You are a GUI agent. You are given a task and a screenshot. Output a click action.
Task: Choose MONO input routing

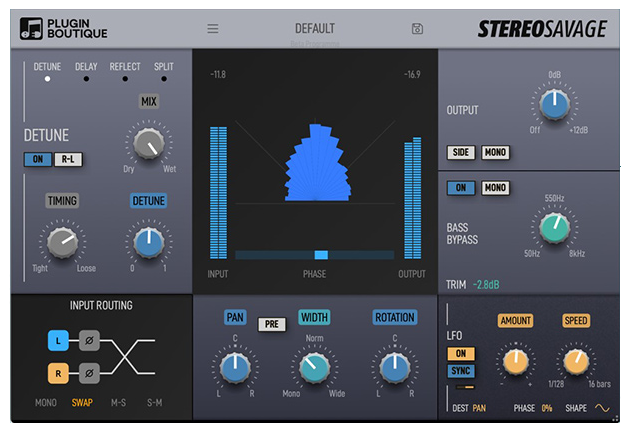coord(46,403)
